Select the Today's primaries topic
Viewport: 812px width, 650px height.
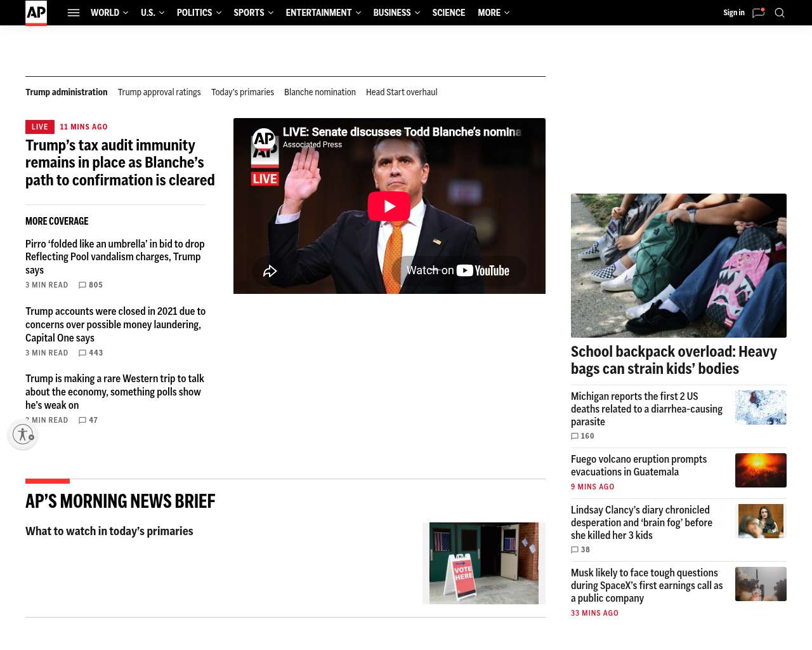pos(242,92)
